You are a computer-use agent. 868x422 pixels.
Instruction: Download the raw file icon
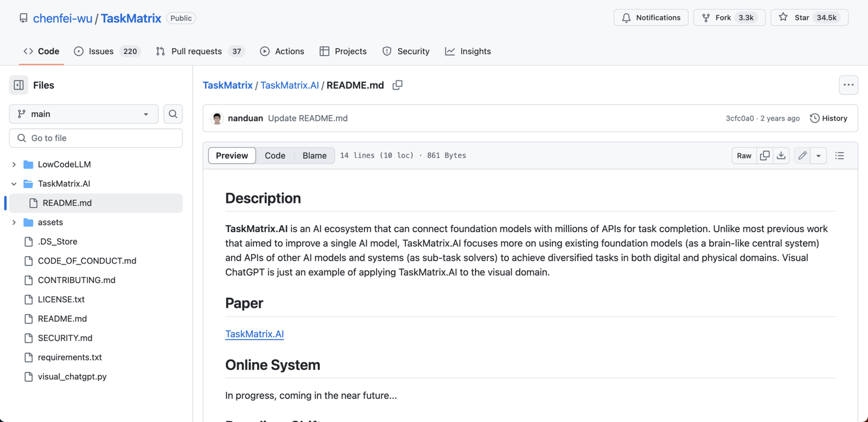click(781, 156)
